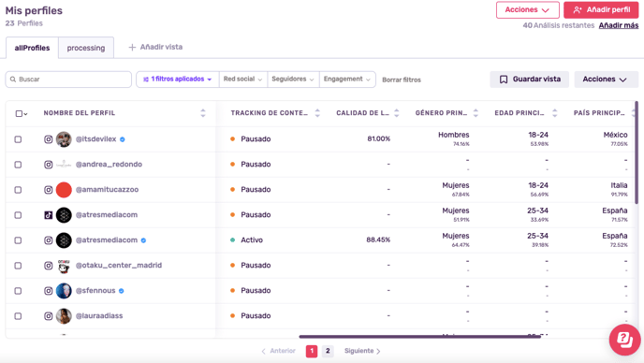The width and height of the screenshot is (644, 363).
Task: Click the plus icon of Añadir vista
Action: click(132, 47)
